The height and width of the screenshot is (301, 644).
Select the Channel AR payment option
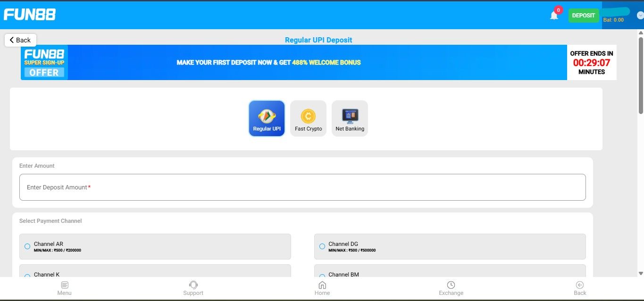(x=27, y=246)
